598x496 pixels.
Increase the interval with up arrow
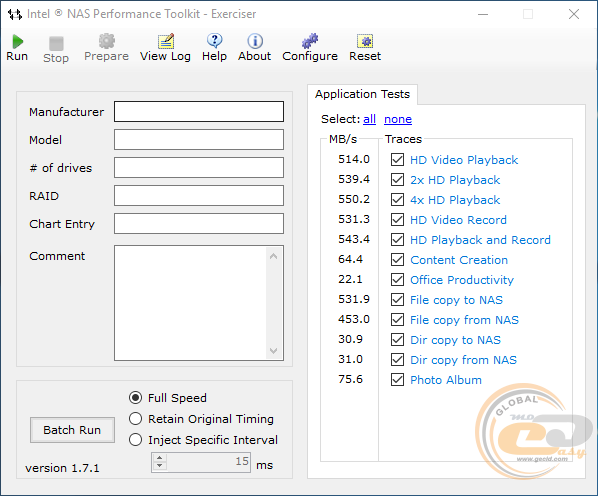160,458
